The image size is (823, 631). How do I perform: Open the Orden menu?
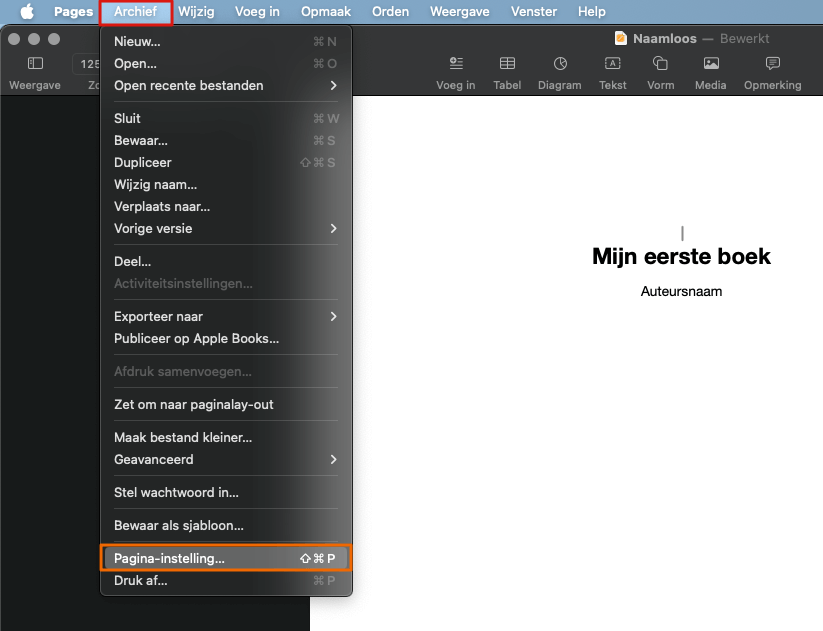(x=391, y=12)
